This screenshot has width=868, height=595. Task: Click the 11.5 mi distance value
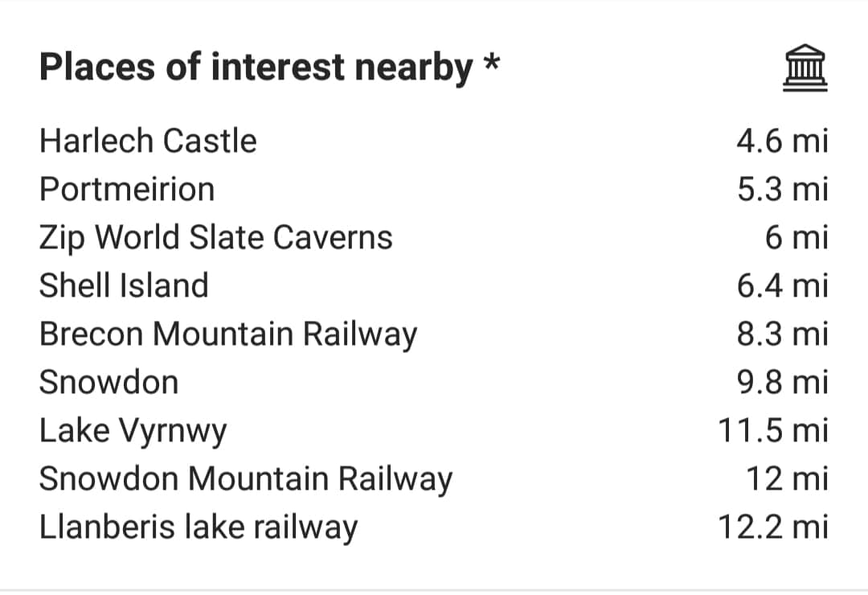(x=773, y=430)
